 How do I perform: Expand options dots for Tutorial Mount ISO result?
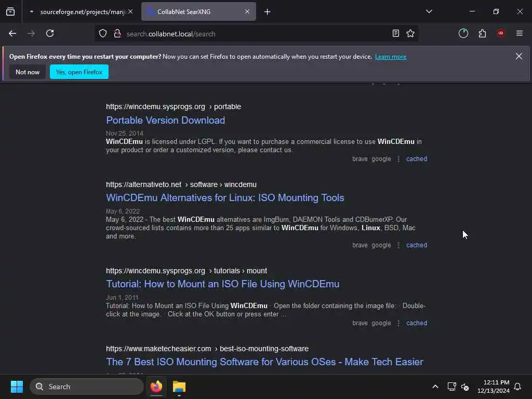pos(398,323)
